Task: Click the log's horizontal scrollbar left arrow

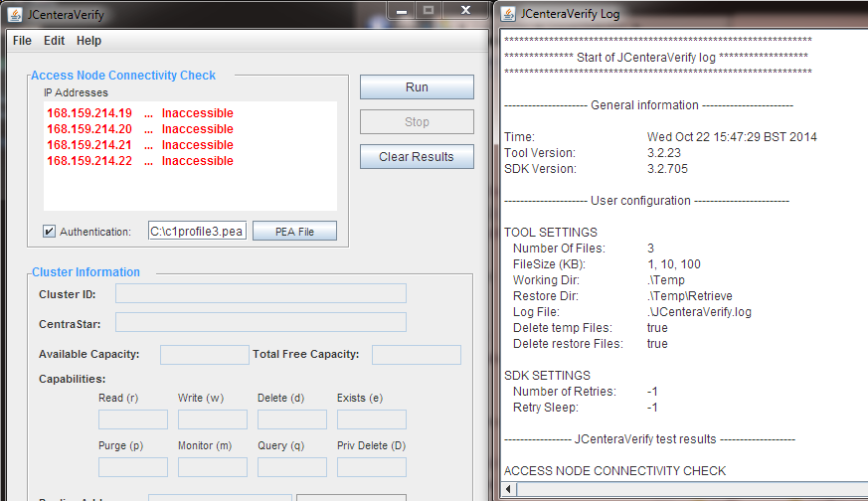Action: tap(509, 489)
